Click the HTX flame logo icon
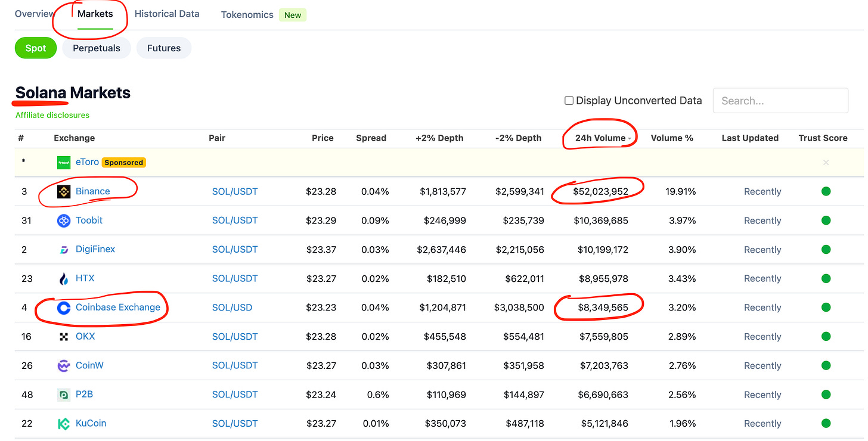The width and height of the screenshot is (868, 441). (x=64, y=279)
